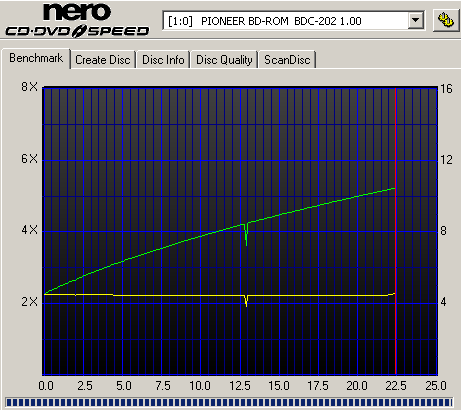Screen dimensions: 461x410
Task: Click the 25.0 label on bottom axis
Action: click(x=436, y=386)
